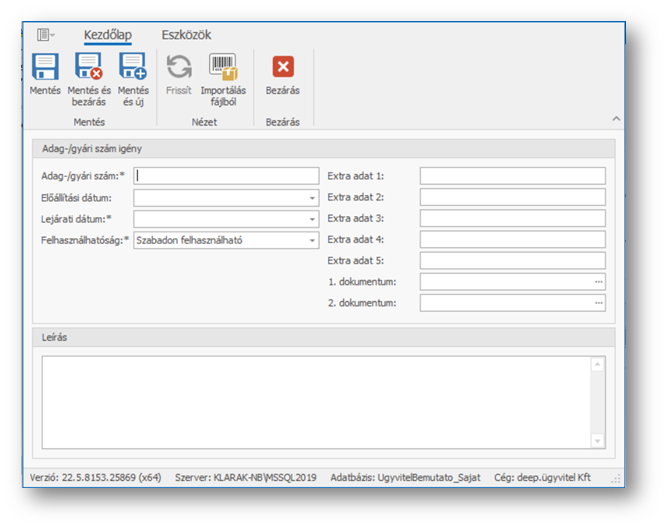Open the Előállítási dátum dropdown

(312, 198)
